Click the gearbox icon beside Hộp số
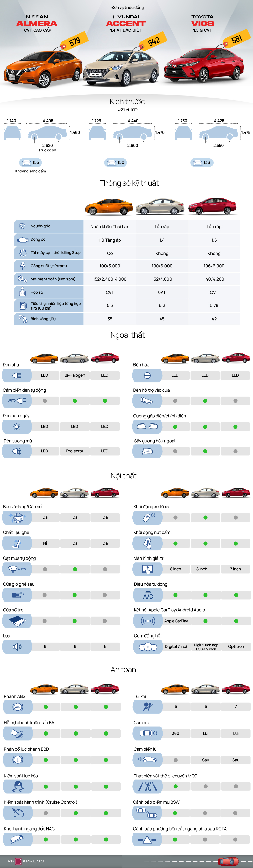Image resolution: width=253 pixels, height=868 pixels. point(23,292)
